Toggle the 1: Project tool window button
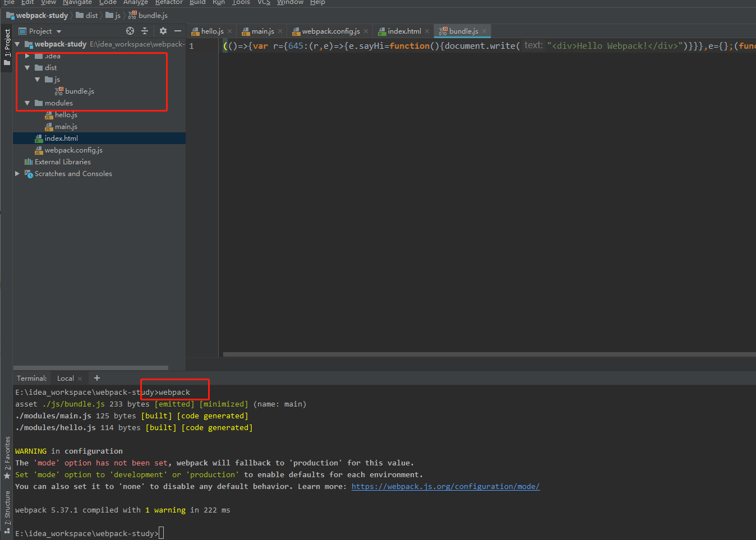The image size is (756, 540). tap(7, 48)
